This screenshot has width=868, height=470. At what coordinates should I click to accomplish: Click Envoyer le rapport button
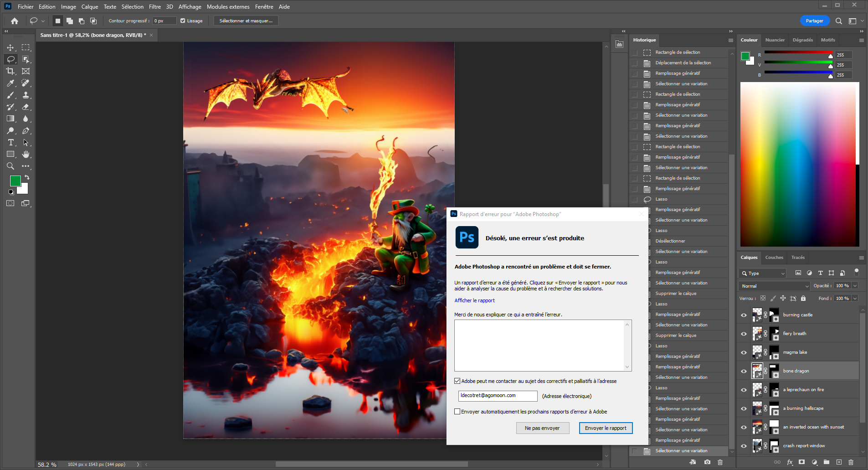606,428
